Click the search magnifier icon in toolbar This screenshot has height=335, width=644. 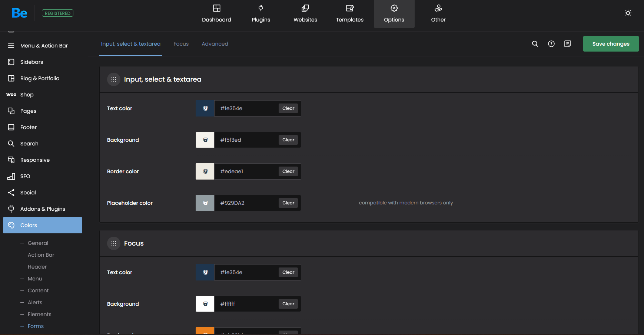pyautogui.click(x=535, y=44)
